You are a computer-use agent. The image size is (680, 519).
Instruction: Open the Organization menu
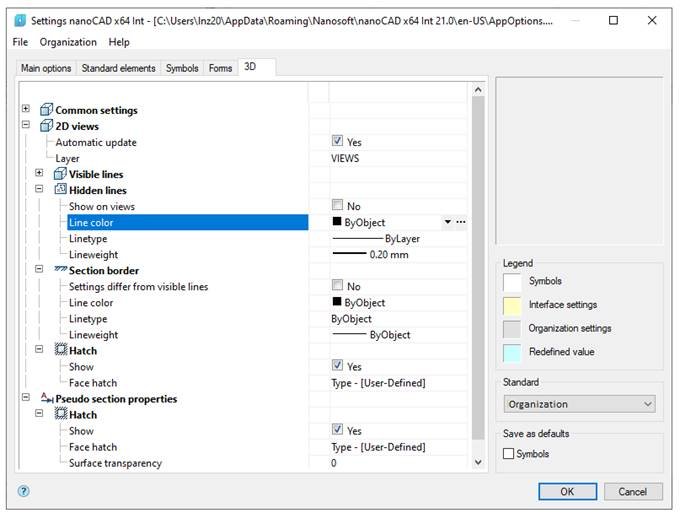click(x=68, y=42)
